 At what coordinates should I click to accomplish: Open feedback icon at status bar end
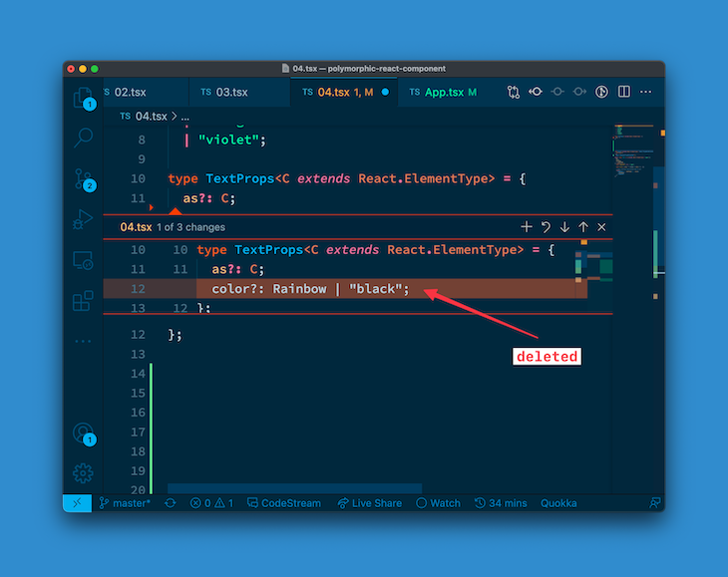pos(654,503)
